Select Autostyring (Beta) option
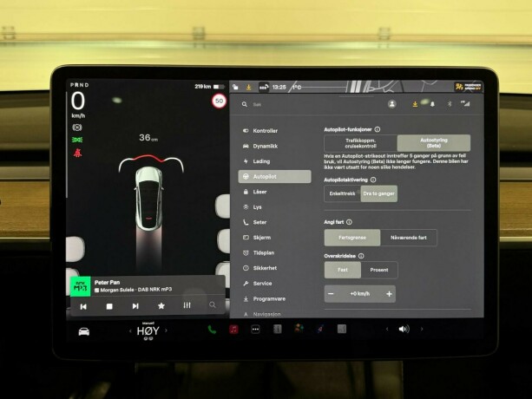Image resolution: width=532 pixels, height=399 pixels. 434,143
